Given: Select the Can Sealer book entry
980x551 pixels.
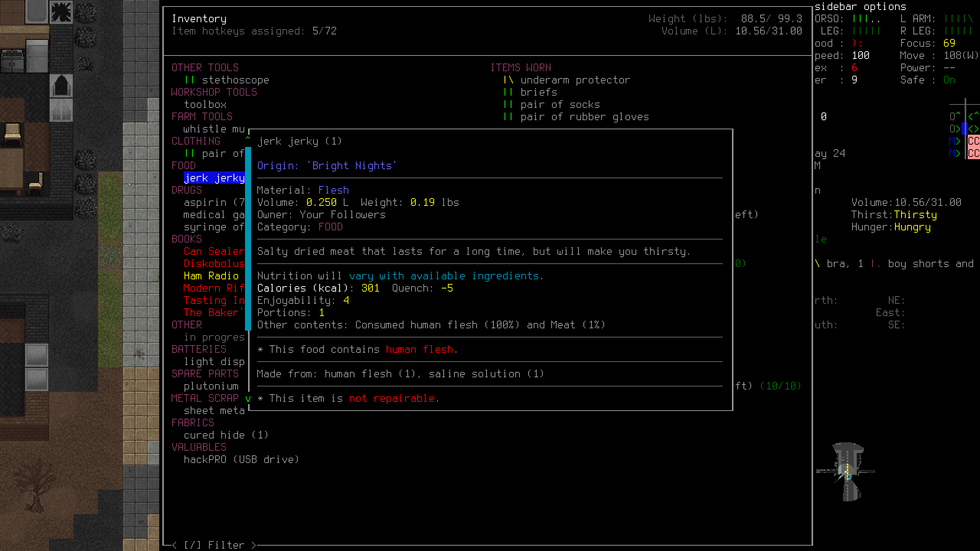Looking at the screenshot, I should 214,251.
